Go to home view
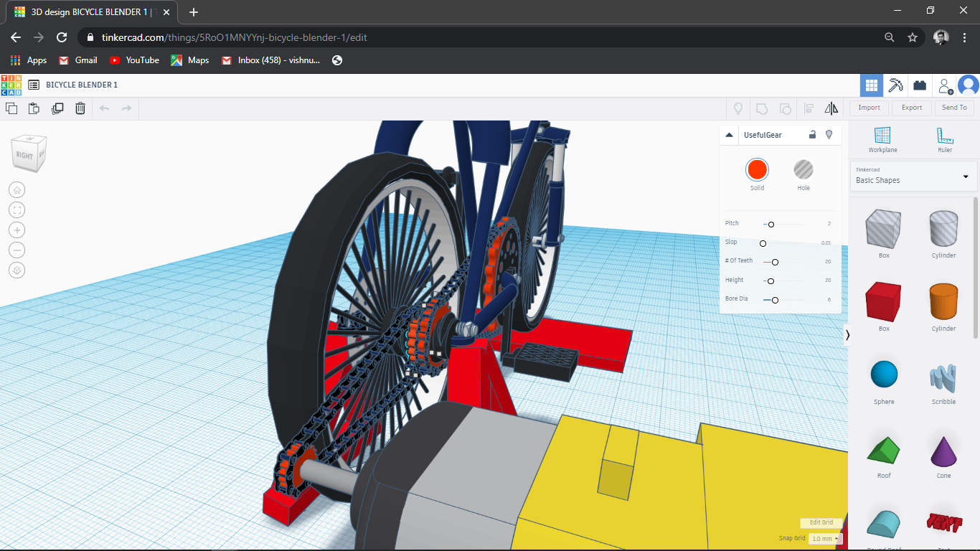The height and width of the screenshot is (551, 980). tap(17, 190)
